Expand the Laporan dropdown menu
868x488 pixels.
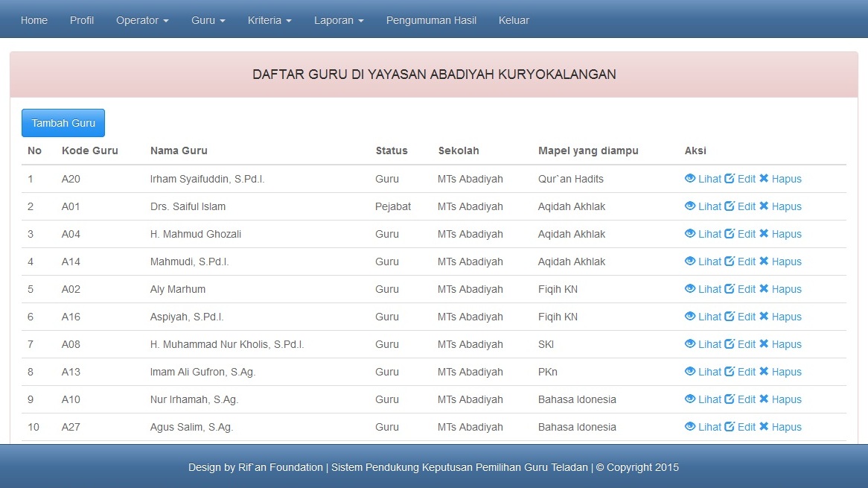point(338,20)
